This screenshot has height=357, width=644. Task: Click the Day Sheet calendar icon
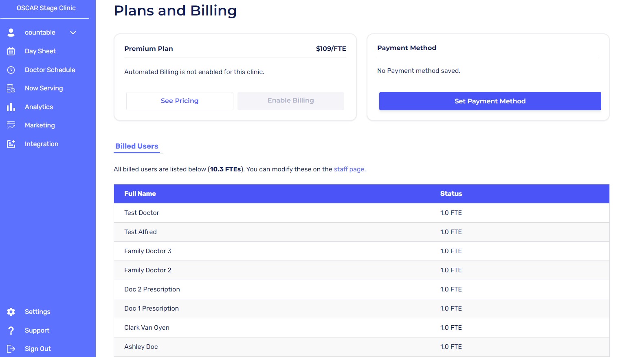(x=11, y=51)
